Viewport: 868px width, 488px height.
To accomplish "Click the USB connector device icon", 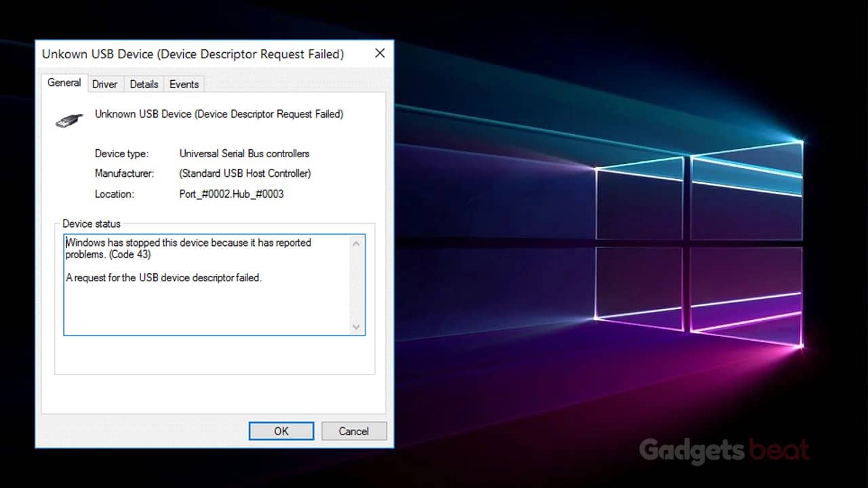I will [67, 119].
